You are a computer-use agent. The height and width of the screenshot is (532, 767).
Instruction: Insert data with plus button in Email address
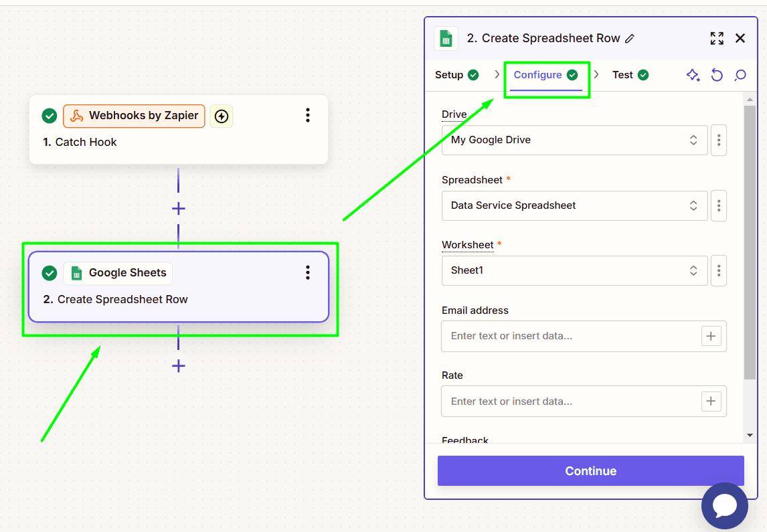[711, 336]
